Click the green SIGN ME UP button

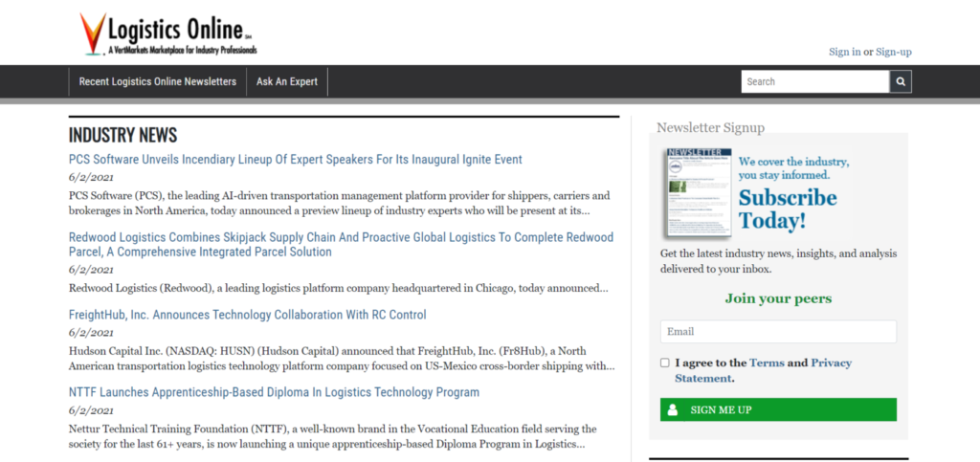coord(778,409)
